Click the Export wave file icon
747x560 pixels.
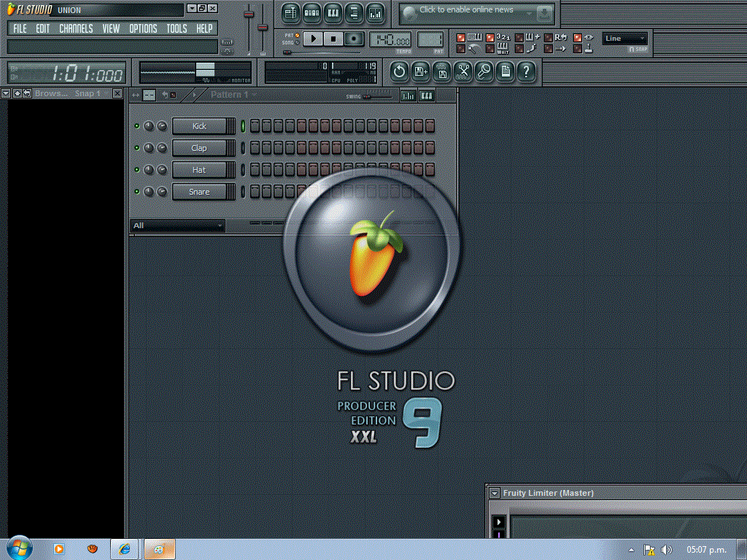pos(441,72)
